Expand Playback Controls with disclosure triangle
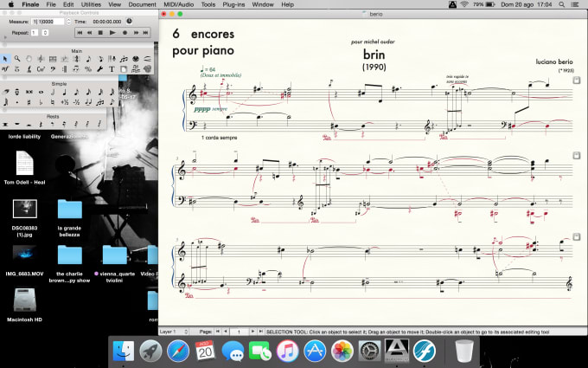 point(5,37)
